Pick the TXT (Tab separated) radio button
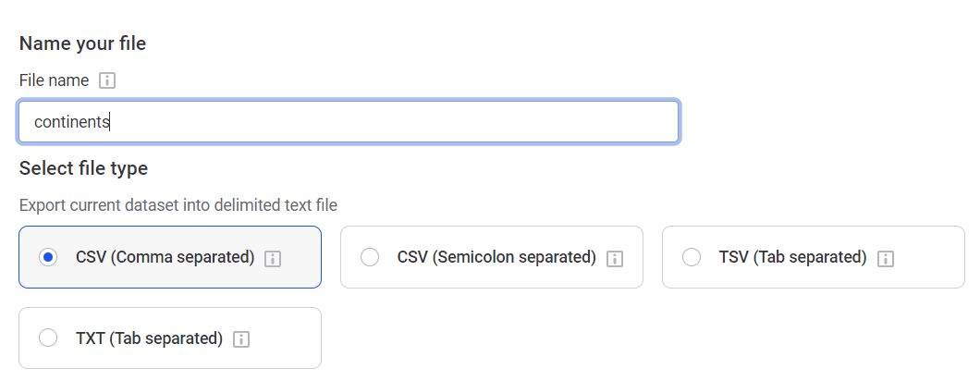Screen dimensions: 980x381 pos(48,339)
